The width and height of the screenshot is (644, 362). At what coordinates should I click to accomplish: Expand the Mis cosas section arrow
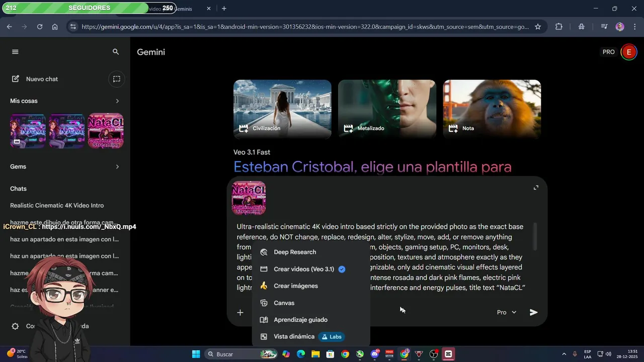click(x=117, y=101)
